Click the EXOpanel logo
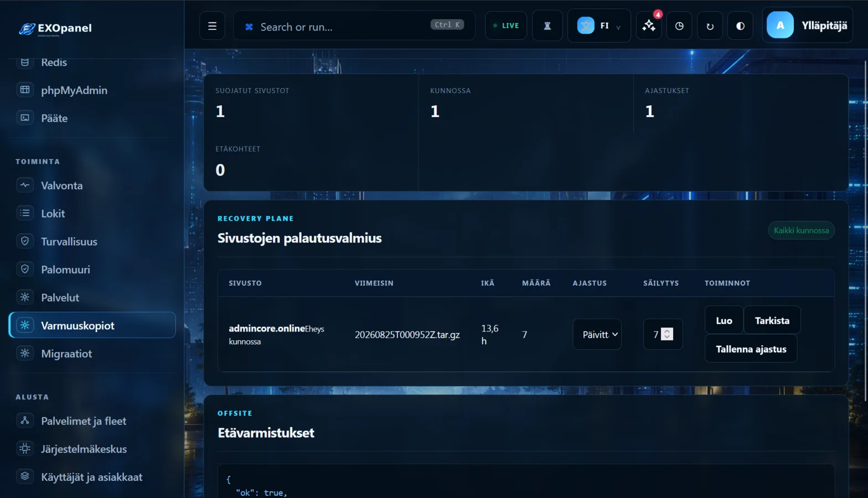 [55, 28]
